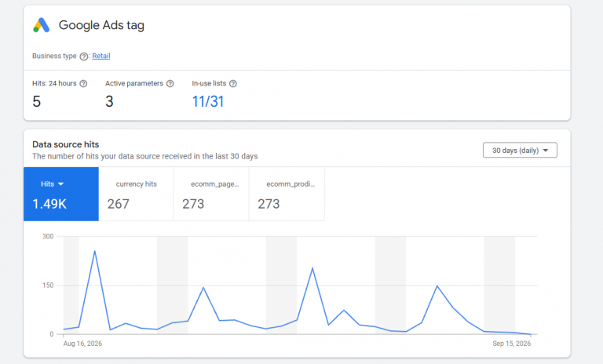Click the Active parameters value 3
603x364 pixels.
(x=109, y=101)
